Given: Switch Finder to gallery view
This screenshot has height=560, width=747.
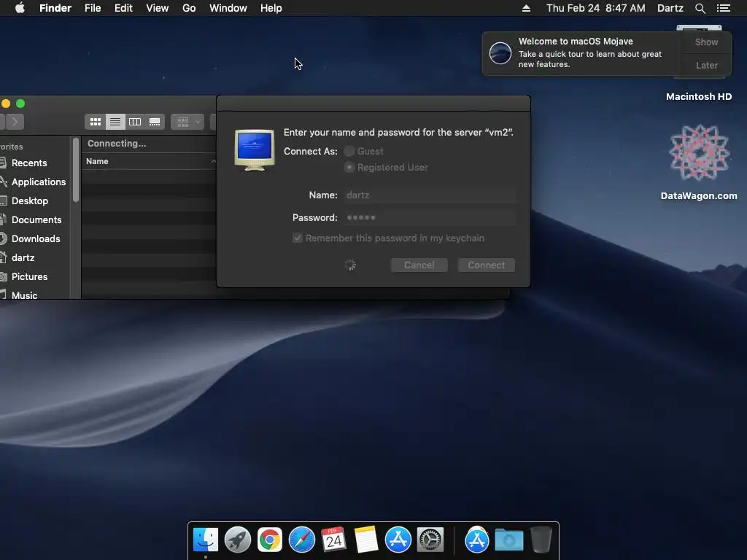Looking at the screenshot, I should 155,122.
